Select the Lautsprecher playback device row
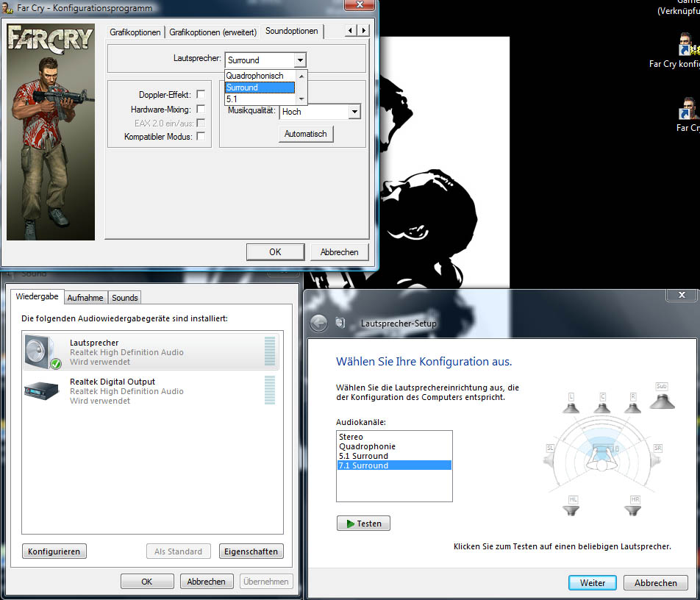The width and height of the screenshot is (700, 600). pos(151,351)
